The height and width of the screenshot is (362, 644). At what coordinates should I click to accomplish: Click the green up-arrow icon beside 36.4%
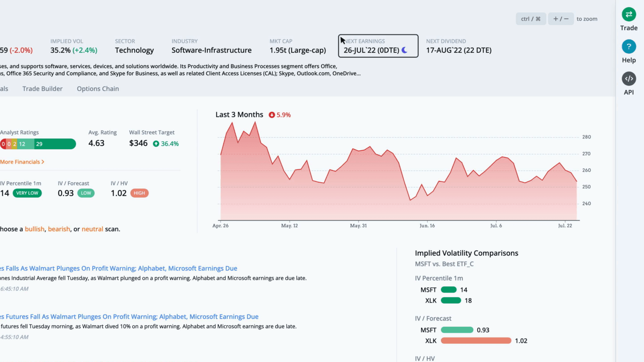click(x=156, y=143)
